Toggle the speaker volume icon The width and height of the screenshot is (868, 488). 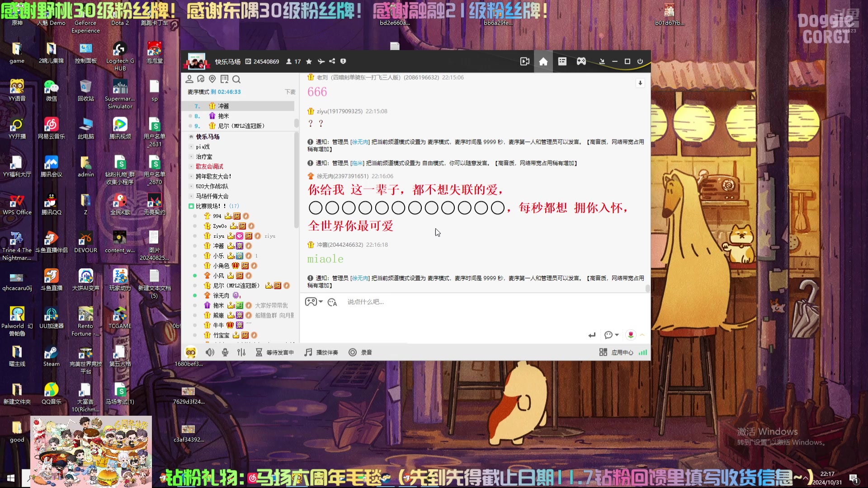click(210, 352)
